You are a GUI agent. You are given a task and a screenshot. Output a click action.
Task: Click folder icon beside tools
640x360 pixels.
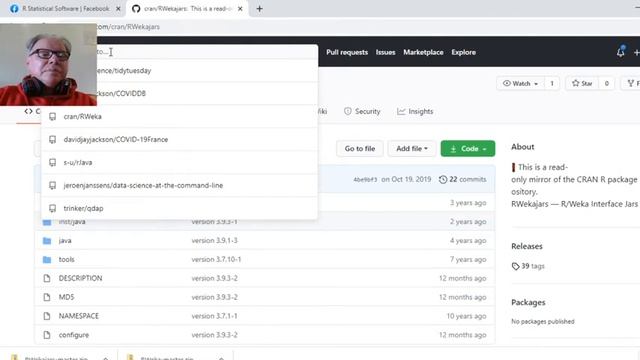(47, 260)
